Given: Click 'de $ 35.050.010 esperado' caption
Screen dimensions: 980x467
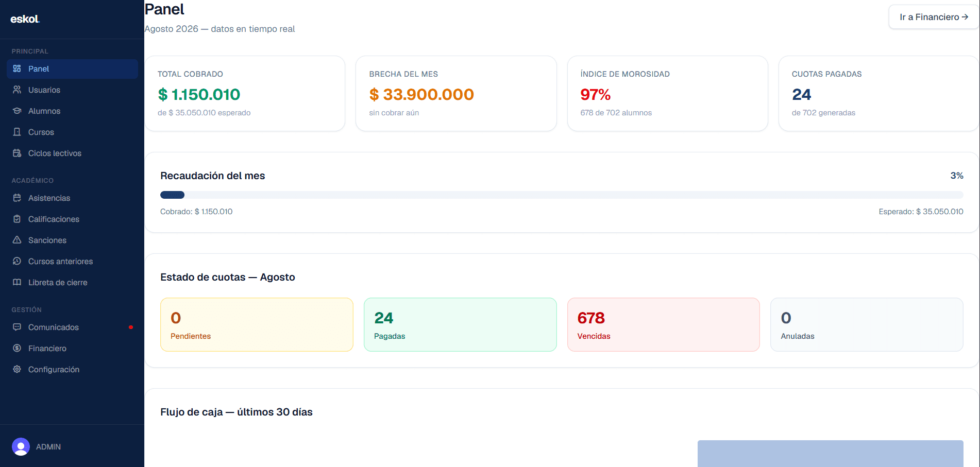Looking at the screenshot, I should point(204,113).
